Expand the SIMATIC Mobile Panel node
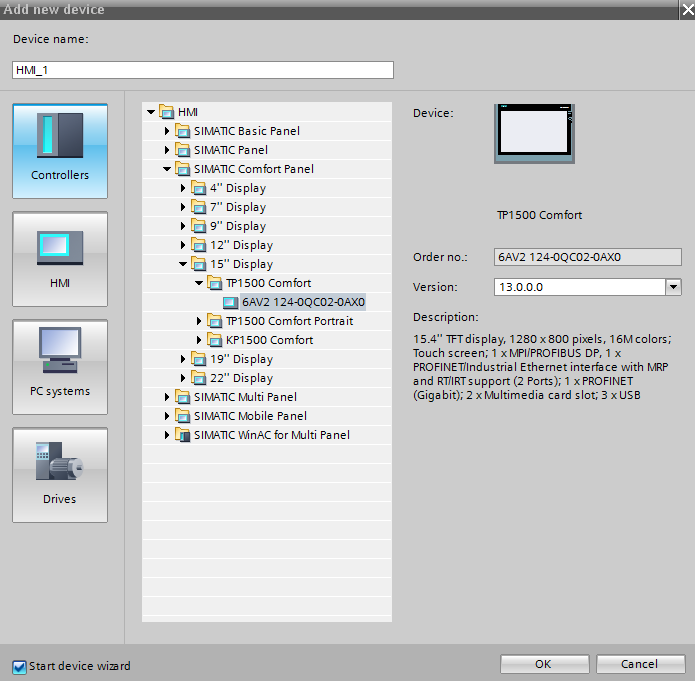Viewport: 695px width, 681px height. tap(167, 416)
